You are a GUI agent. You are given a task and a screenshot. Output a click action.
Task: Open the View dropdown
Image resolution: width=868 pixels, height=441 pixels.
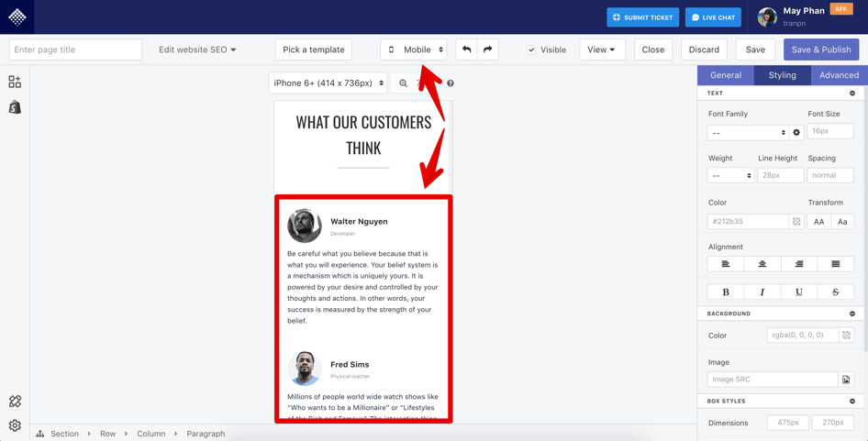coord(602,50)
